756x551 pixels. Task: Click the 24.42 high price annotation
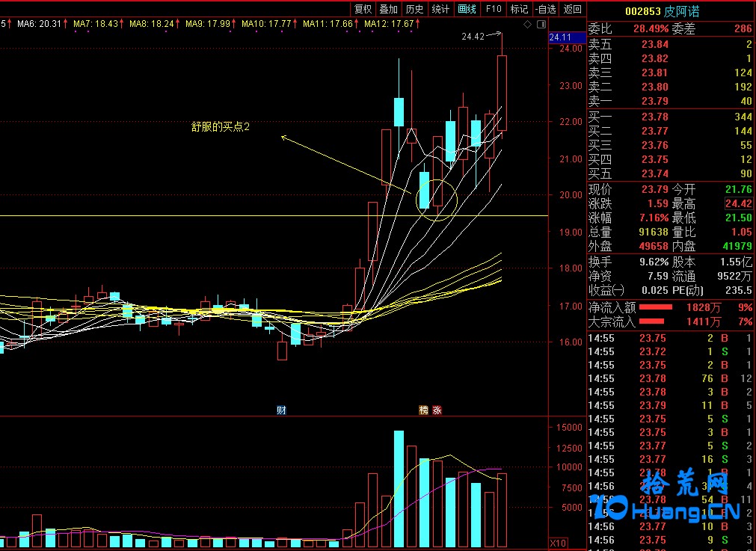[x=473, y=37]
